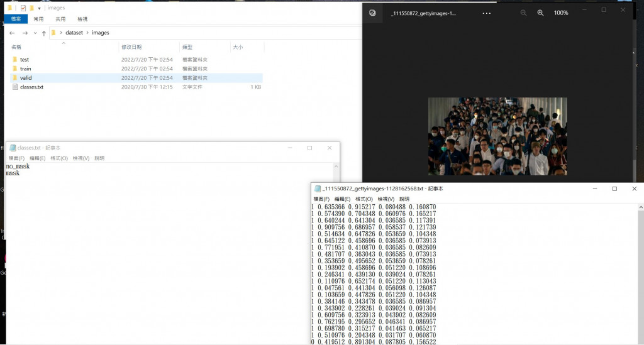Minimize the Photos window
Viewport: 644px width, 345px height.
[584, 10]
